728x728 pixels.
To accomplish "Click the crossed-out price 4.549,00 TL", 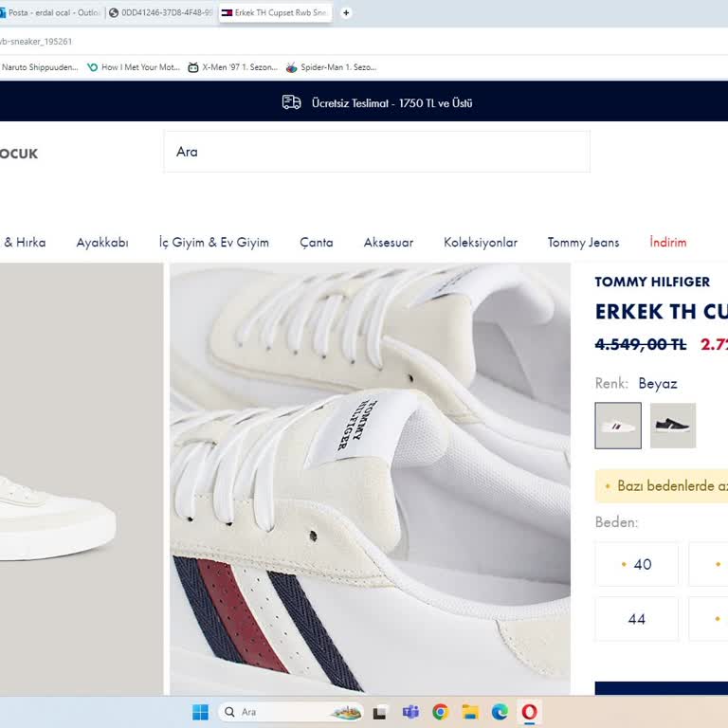I will pyautogui.click(x=641, y=344).
